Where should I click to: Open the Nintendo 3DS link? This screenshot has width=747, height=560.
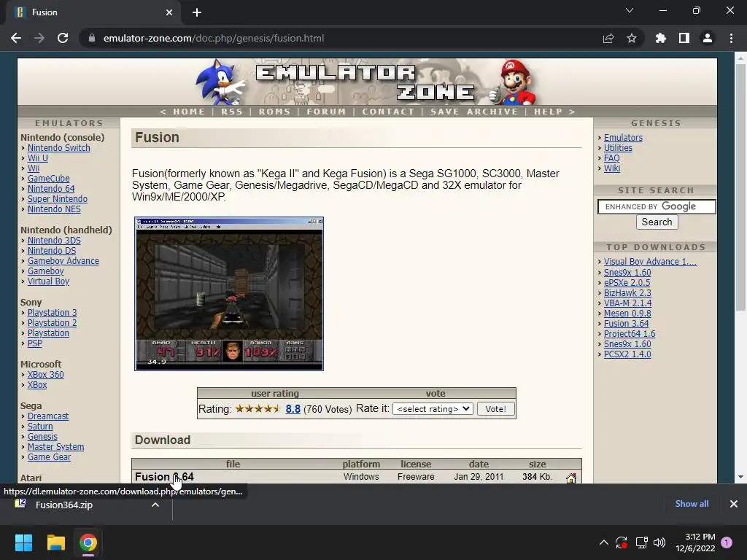click(54, 241)
